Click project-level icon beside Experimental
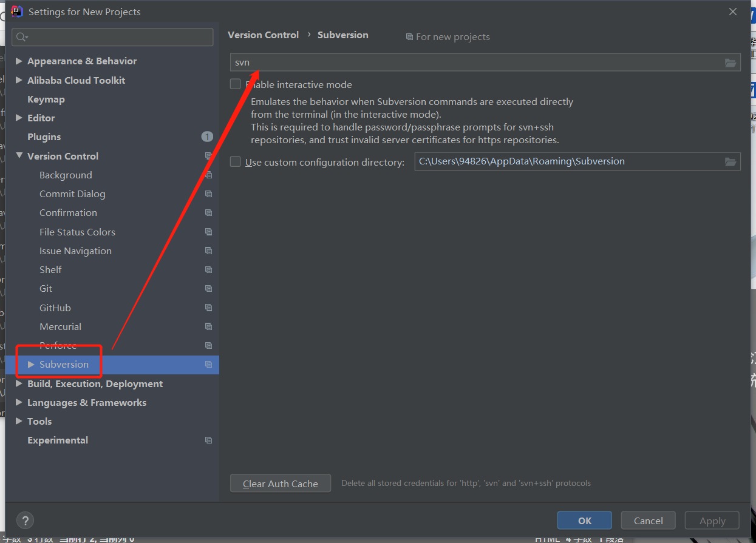Image resolution: width=756 pixels, height=543 pixels. pos(208,440)
